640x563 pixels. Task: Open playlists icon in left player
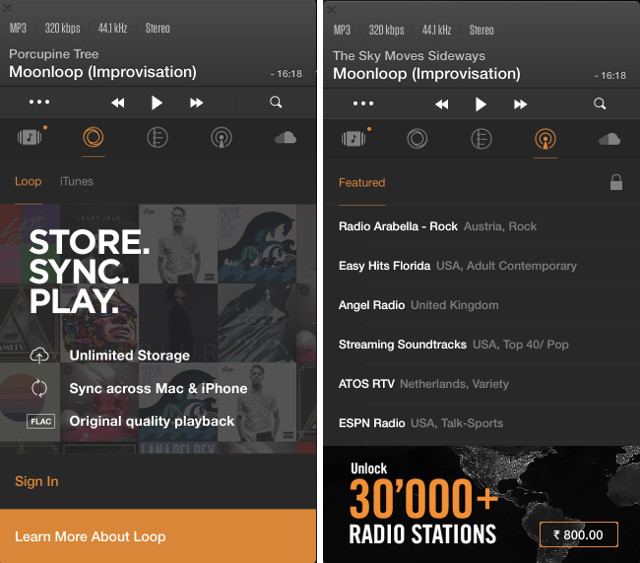click(x=157, y=137)
